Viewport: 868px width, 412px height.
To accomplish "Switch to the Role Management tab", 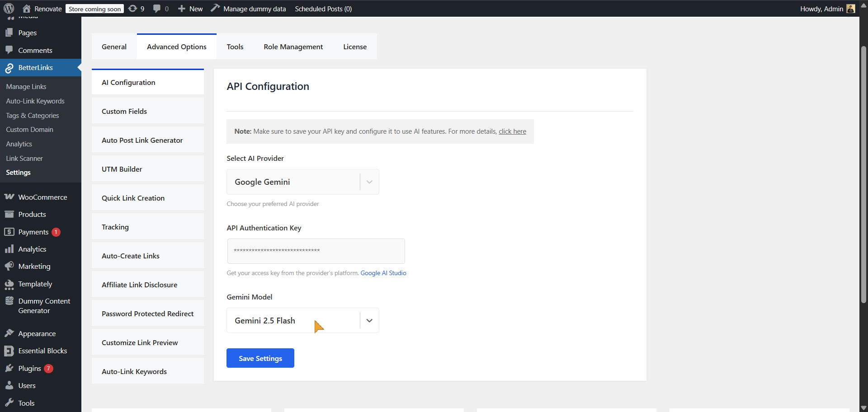I will click(x=293, y=47).
